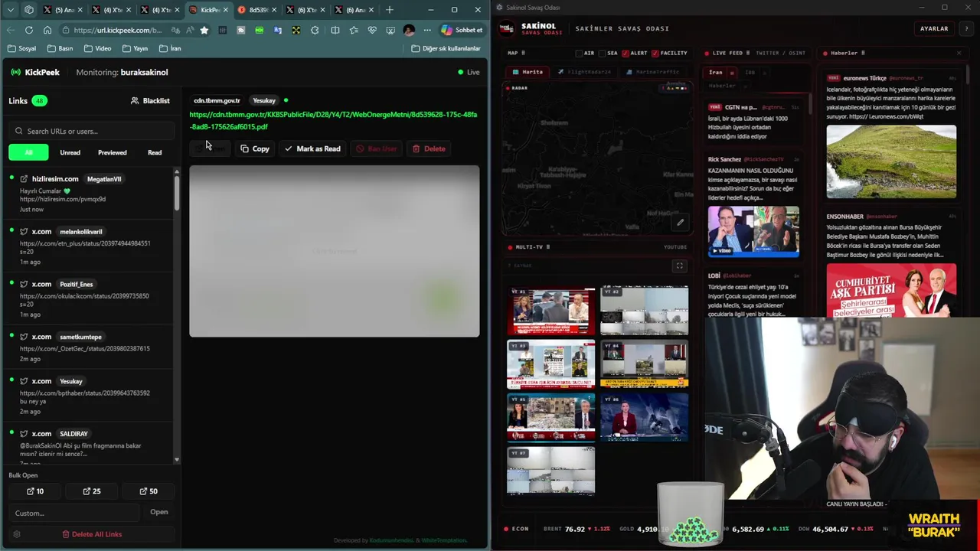The image size is (980, 551).
Task: Expand Diğer sık kullanılanlar bookmarks folder
Action: (446, 48)
